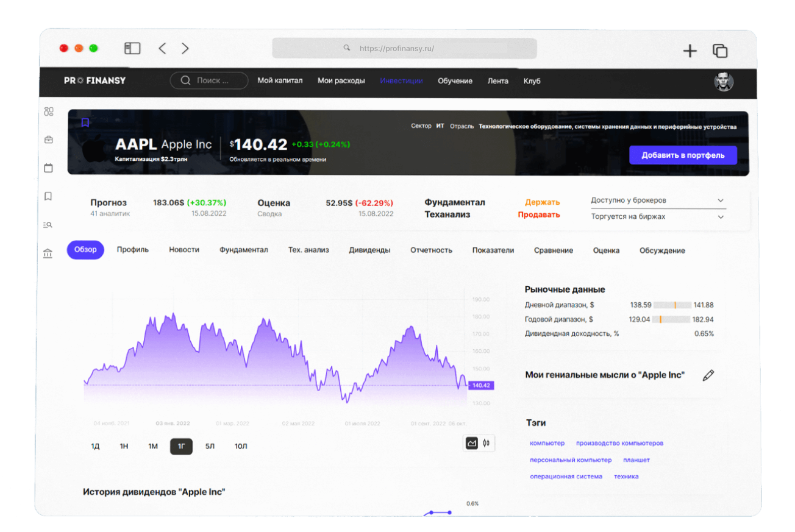Open the 'планшет' tag link

point(636,460)
